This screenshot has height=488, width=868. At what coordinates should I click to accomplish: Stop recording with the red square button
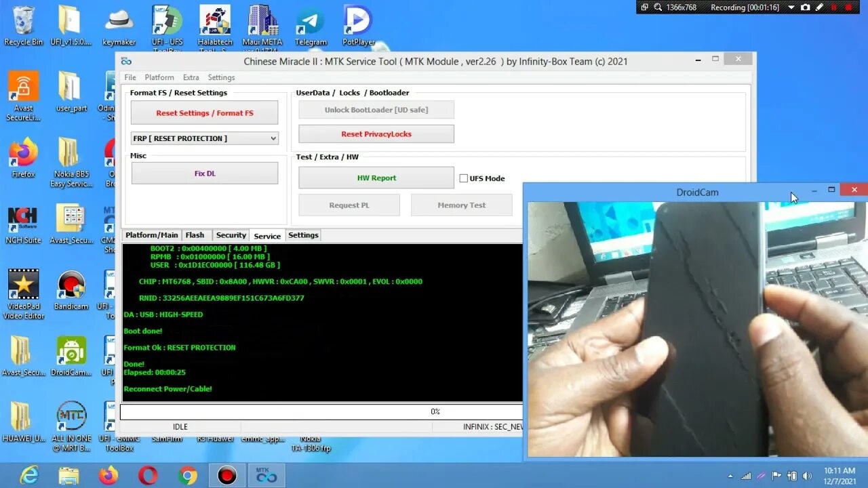pyautogui.click(x=848, y=7)
